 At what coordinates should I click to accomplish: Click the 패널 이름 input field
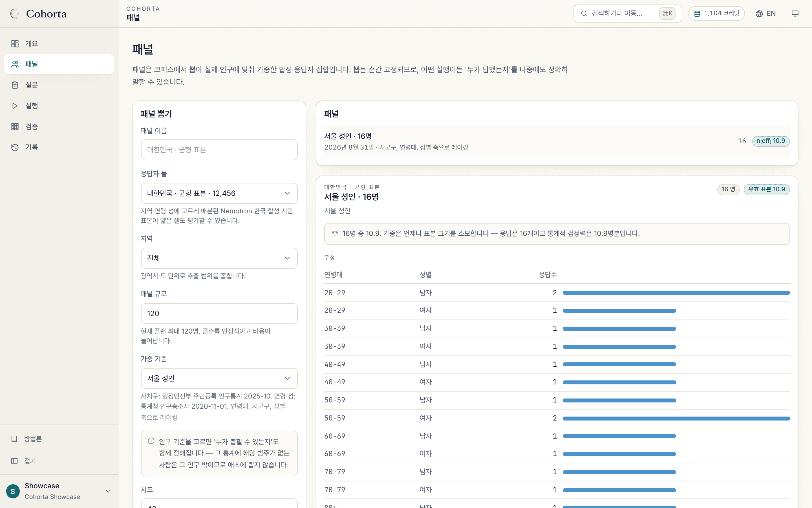pos(219,150)
